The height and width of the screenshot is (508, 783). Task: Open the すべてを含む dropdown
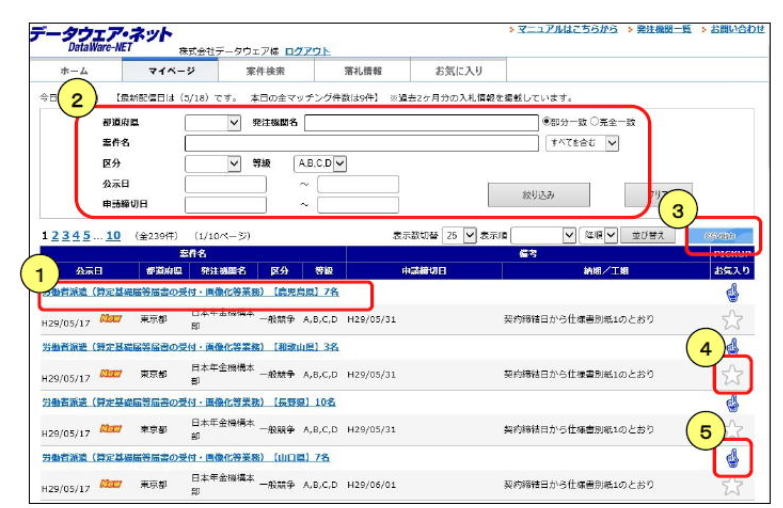click(x=583, y=143)
